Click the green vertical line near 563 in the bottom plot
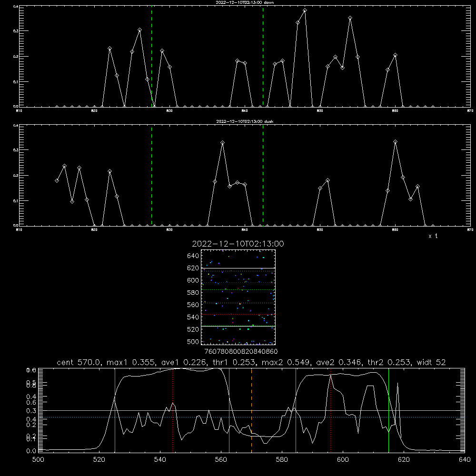476x476 pixels. [x=229, y=410]
